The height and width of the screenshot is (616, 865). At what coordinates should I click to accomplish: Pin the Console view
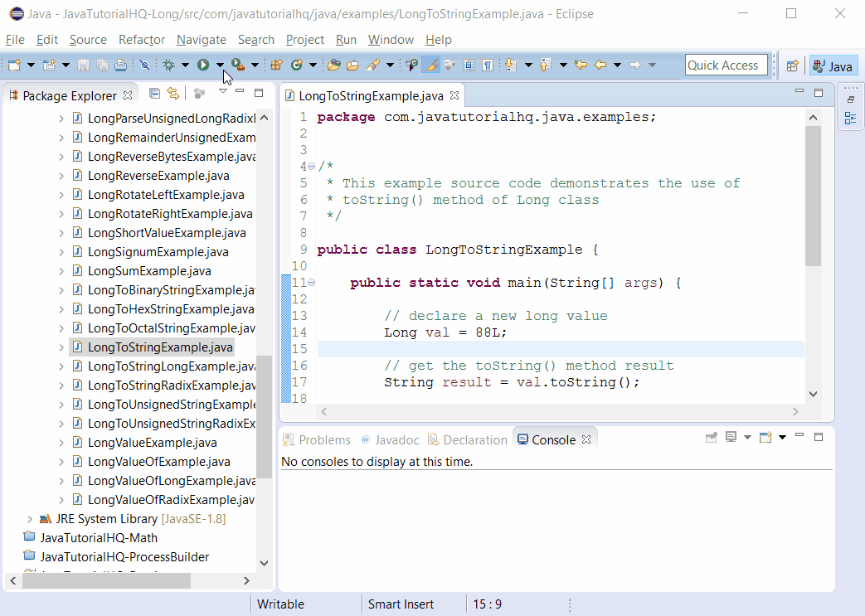coord(712,439)
